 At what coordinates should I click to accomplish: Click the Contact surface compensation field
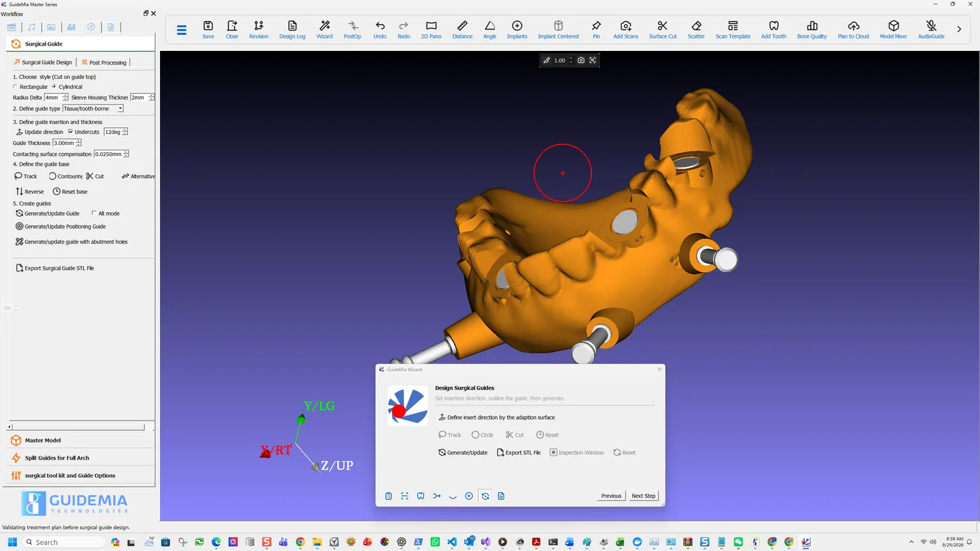tap(108, 154)
